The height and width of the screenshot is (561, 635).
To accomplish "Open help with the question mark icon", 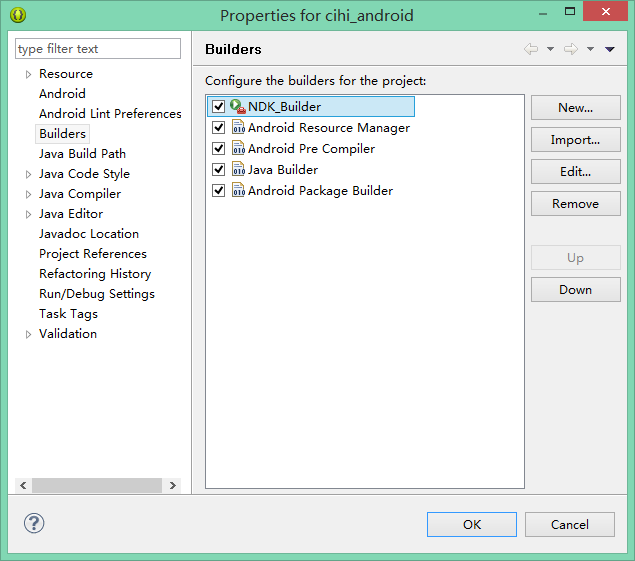I will pyautogui.click(x=34, y=523).
